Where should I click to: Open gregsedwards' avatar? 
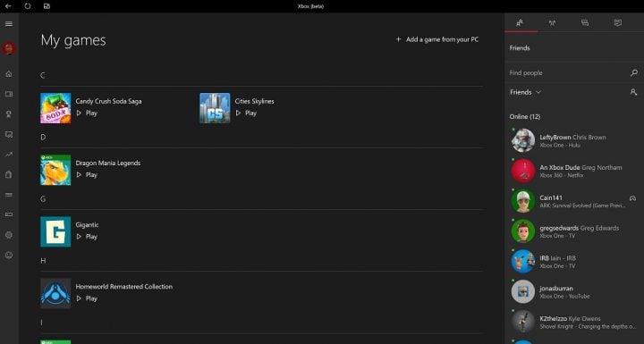pyautogui.click(x=523, y=231)
